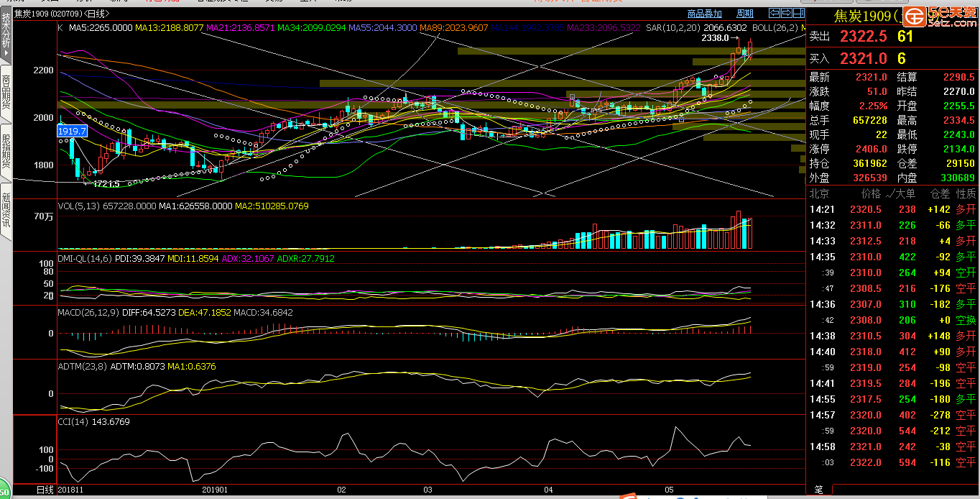The width and height of the screenshot is (980, 499).
Task: Click the MA5:2265.0000 moving average label
Action: (x=100, y=28)
